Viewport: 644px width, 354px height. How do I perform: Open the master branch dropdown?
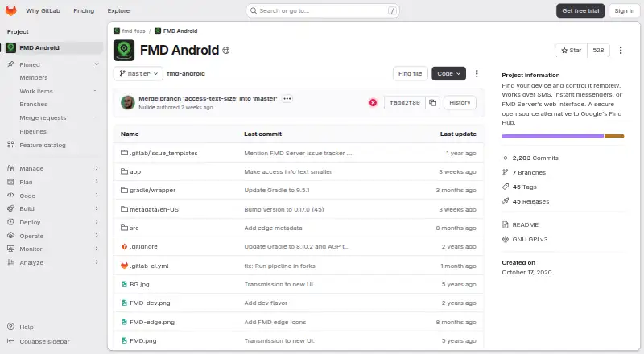[x=138, y=73]
